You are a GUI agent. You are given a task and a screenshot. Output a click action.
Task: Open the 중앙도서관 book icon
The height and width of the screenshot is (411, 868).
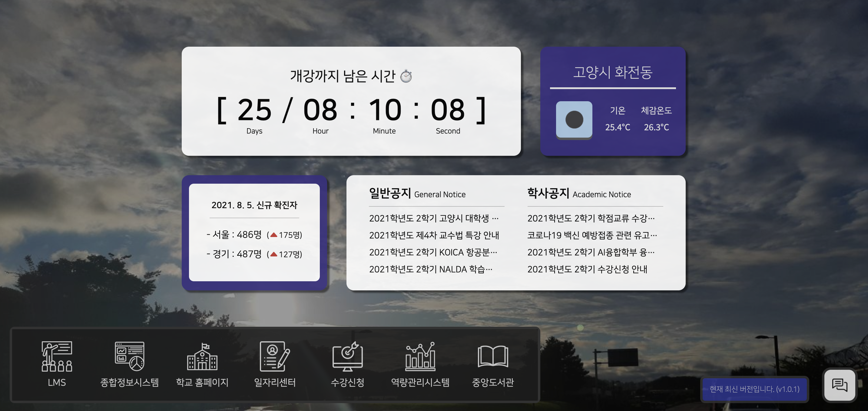tap(493, 356)
